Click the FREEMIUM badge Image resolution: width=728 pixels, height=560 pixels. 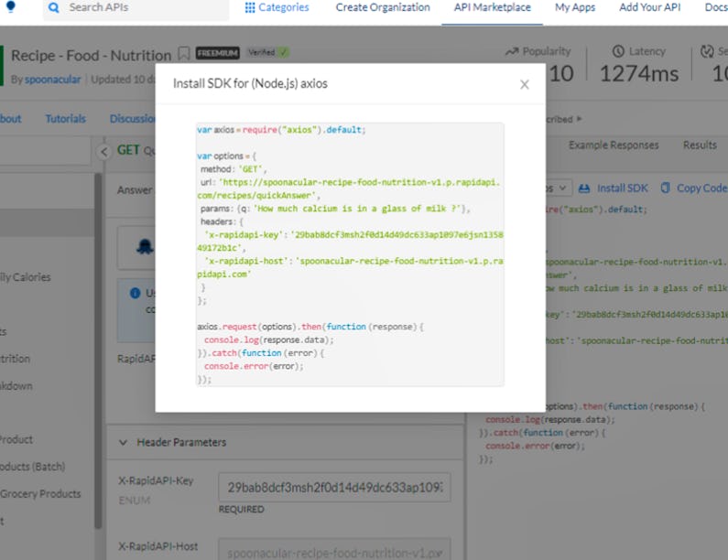point(217,53)
